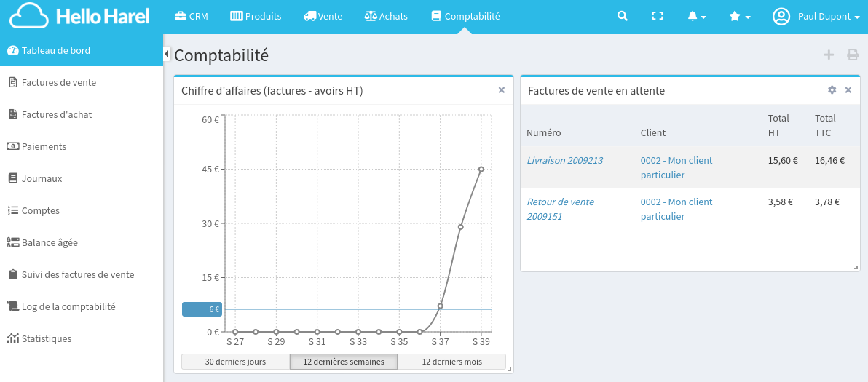Collapse the left sidebar arrow
Image resolution: width=868 pixels, height=382 pixels.
pyautogui.click(x=167, y=54)
